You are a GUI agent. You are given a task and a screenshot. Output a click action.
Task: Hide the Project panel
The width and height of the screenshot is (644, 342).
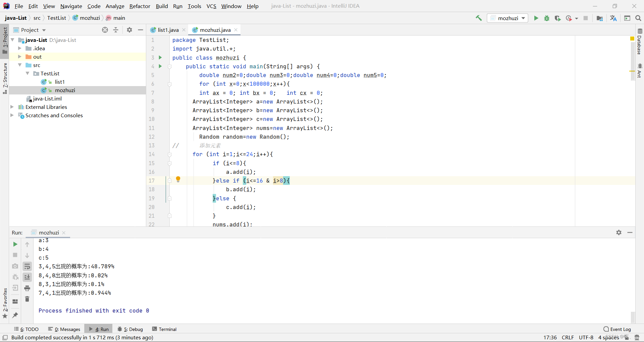[141, 30]
